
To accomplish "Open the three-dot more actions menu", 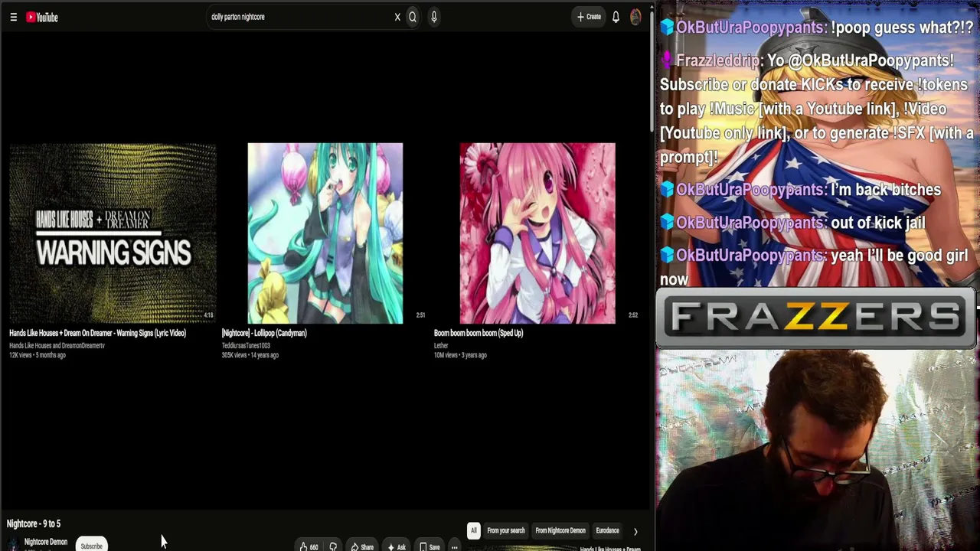I will click(454, 546).
